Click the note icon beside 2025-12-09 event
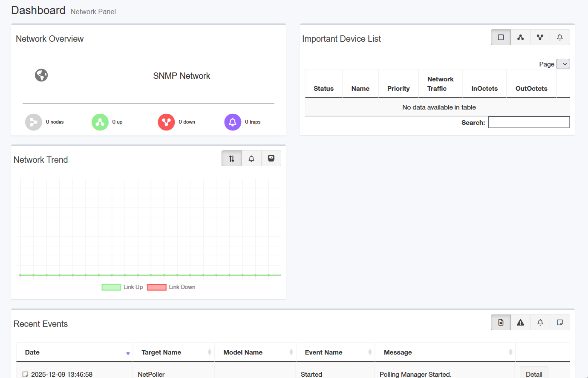Image resolution: width=588 pixels, height=378 pixels. tap(26, 375)
